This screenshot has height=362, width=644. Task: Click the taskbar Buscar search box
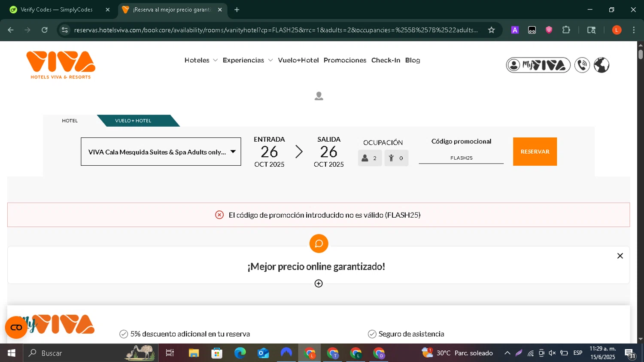pyautogui.click(x=91, y=353)
